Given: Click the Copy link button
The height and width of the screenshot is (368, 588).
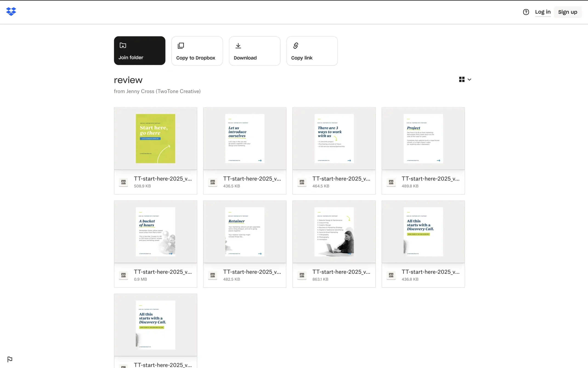Looking at the screenshot, I should click(312, 51).
